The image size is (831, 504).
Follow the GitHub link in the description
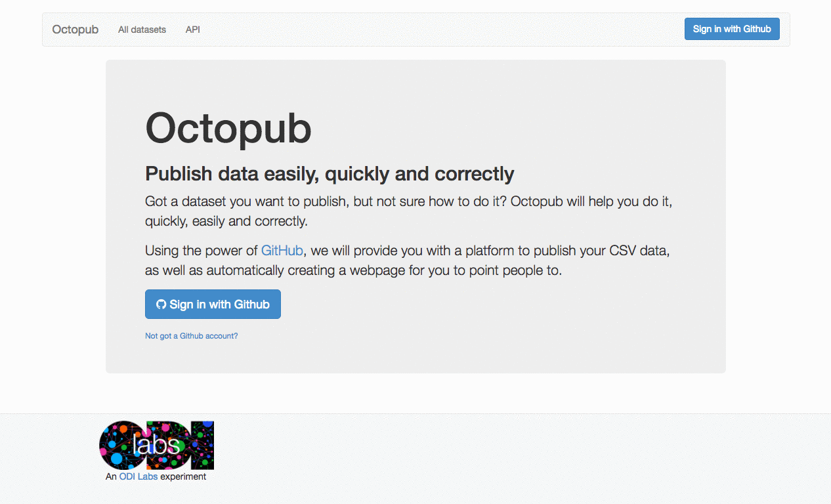(282, 251)
